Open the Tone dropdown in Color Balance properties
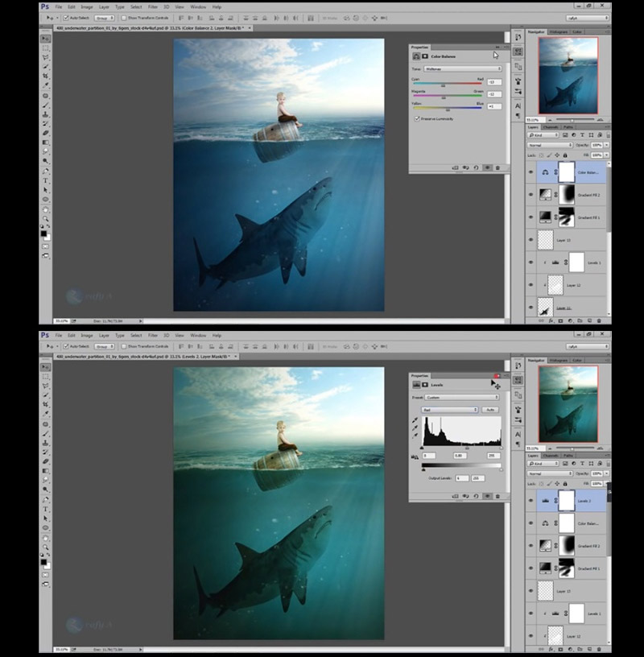644x657 pixels. pyautogui.click(x=463, y=68)
